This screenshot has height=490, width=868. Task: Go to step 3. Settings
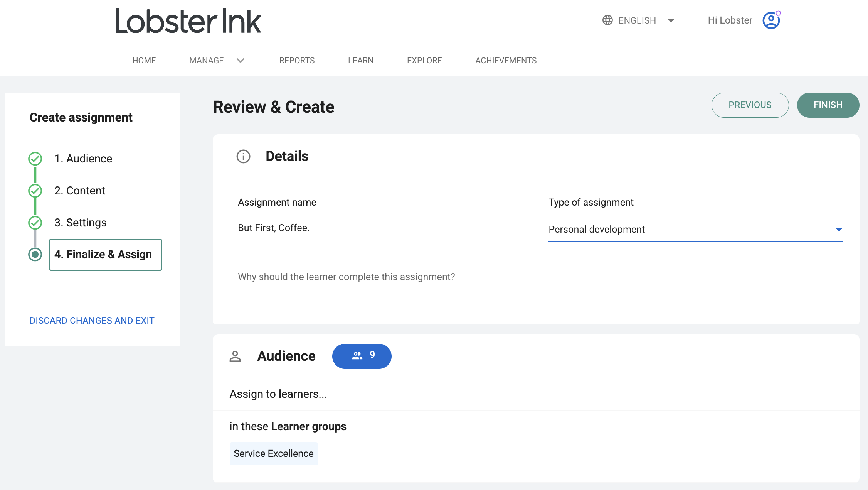81,223
